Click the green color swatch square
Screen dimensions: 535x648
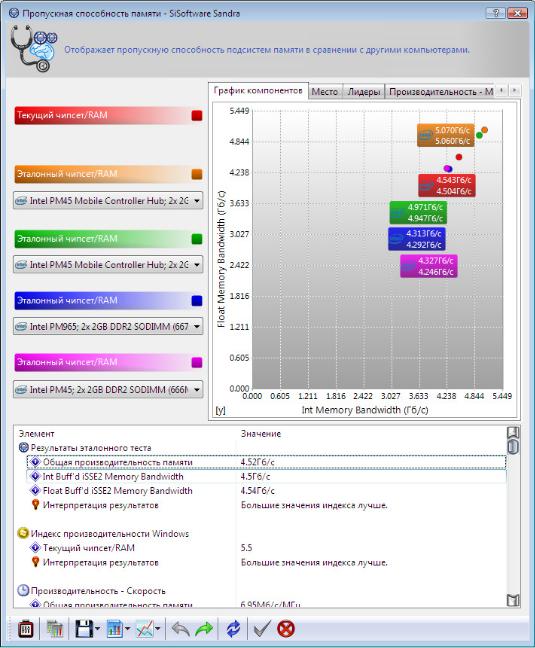(x=197, y=239)
